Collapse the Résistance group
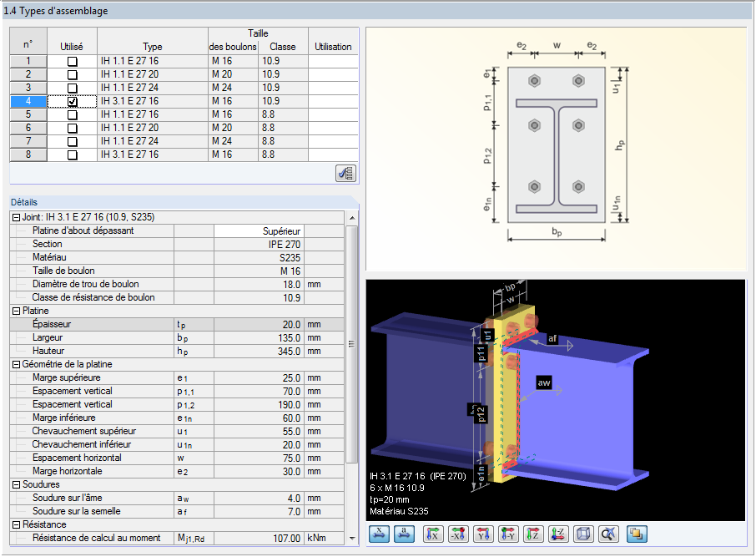This screenshot has height=557, width=756. point(16,524)
